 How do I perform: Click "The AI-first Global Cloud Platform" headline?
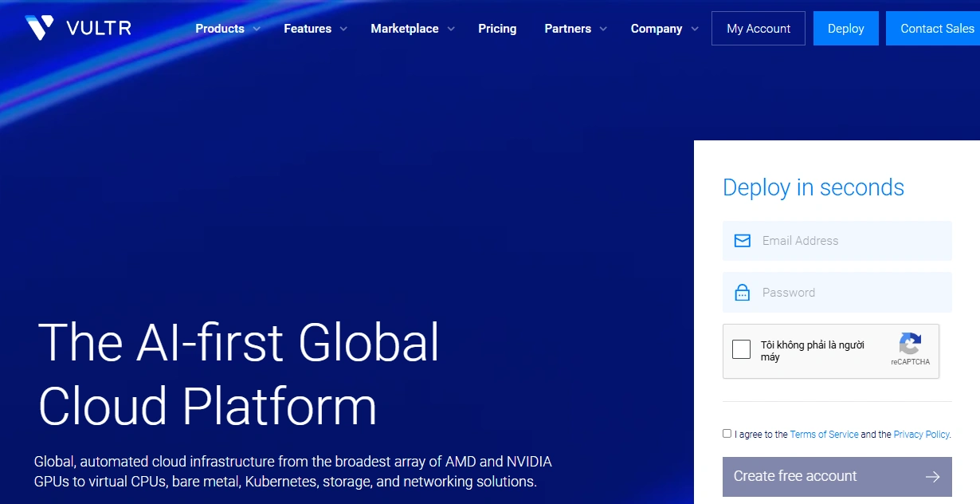[x=238, y=373]
